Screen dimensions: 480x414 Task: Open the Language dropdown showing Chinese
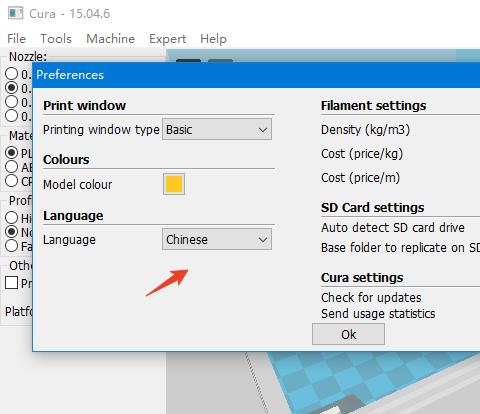point(217,239)
